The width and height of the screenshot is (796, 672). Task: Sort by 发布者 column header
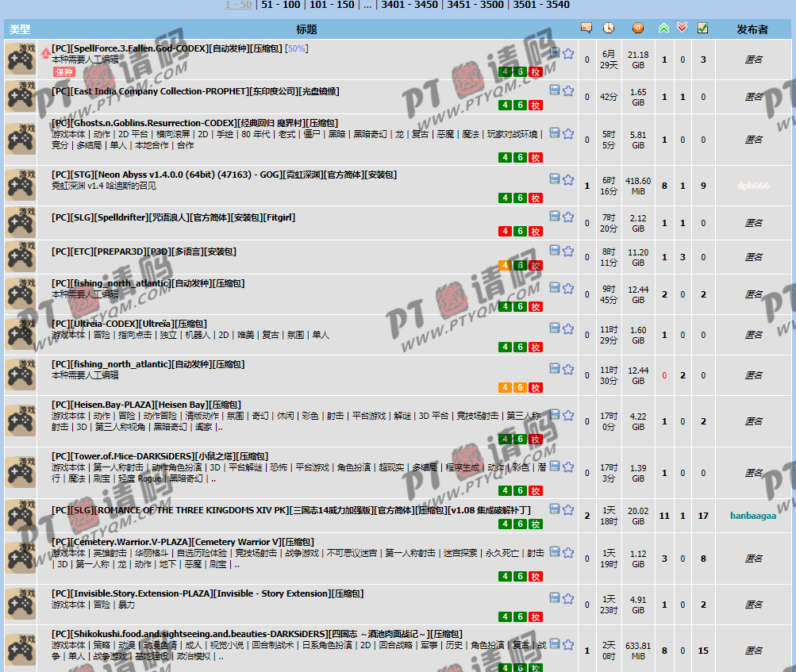click(752, 29)
